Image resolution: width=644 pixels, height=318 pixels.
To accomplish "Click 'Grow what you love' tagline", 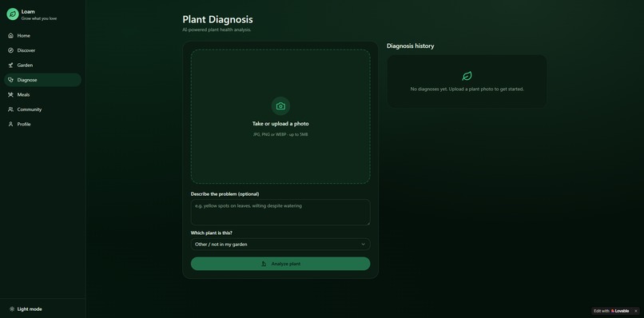I will click(39, 18).
